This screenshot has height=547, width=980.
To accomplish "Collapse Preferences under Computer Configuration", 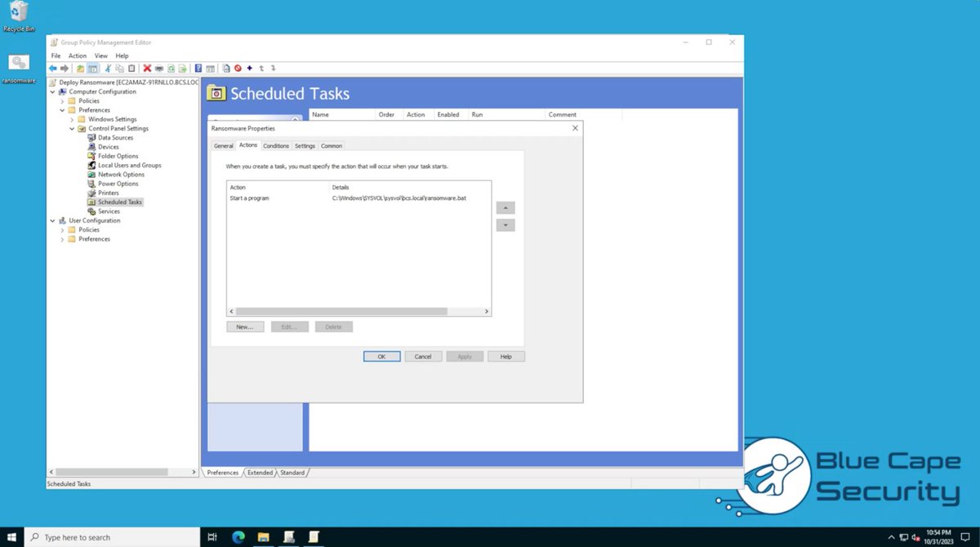I will [62, 110].
